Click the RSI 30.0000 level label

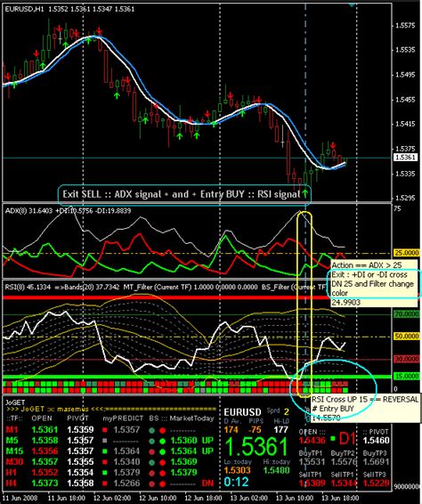407,359
